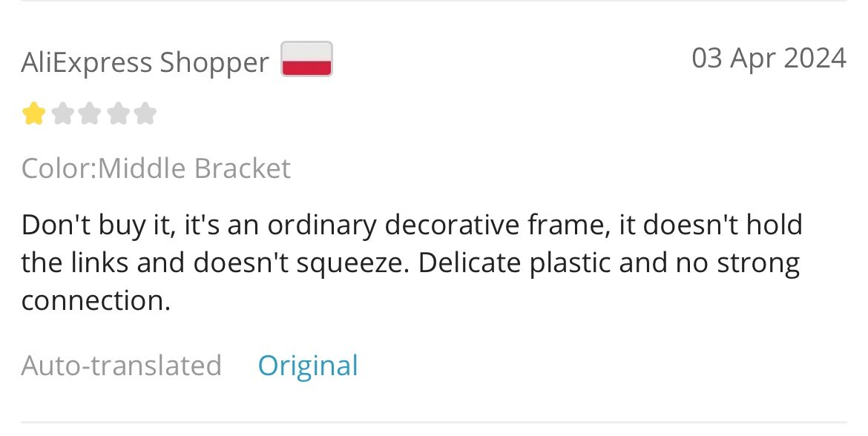
Task: Click the year 2024 in the date
Action: point(815,58)
